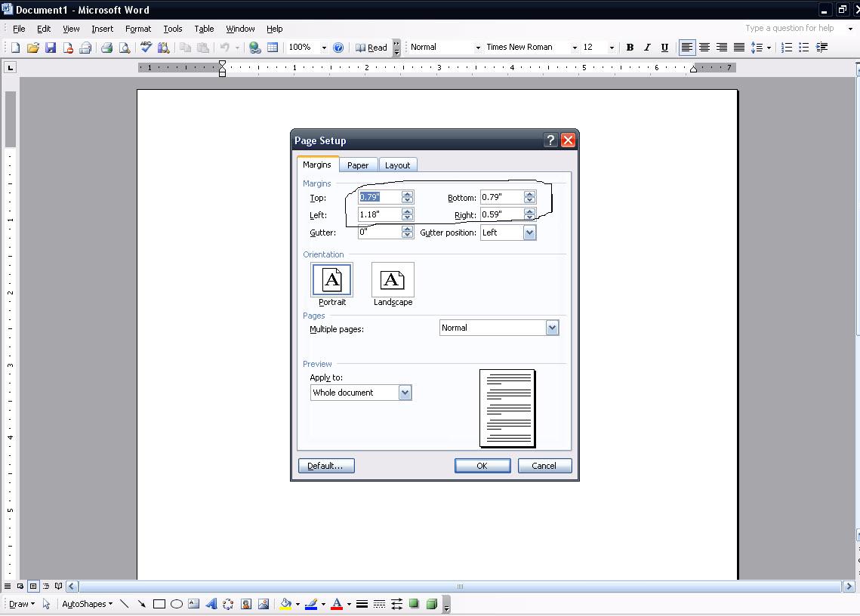860x616 pixels.
Task: Run the Spelling and Grammar check icon
Action: pos(146,48)
